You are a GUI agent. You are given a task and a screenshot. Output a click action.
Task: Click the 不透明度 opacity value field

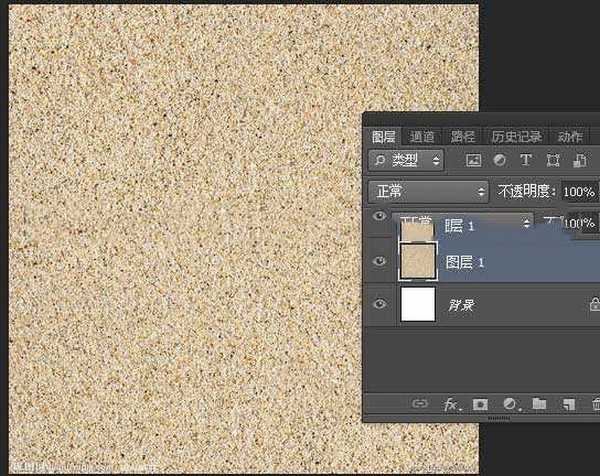click(x=577, y=191)
